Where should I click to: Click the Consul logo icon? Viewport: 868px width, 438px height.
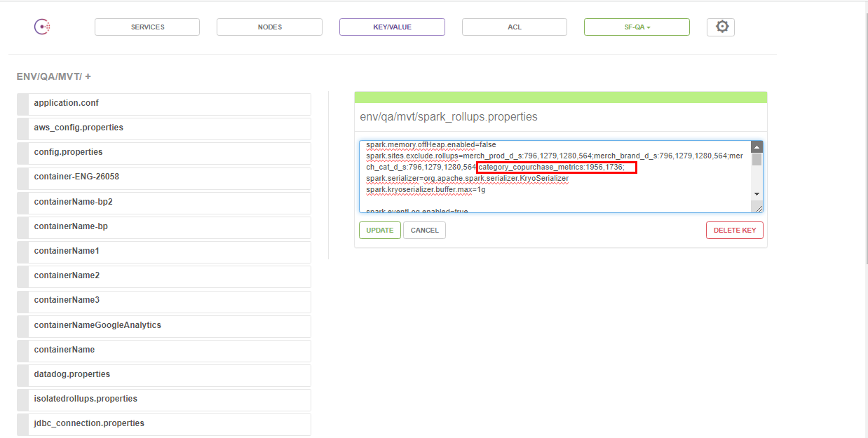pyautogui.click(x=42, y=27)
